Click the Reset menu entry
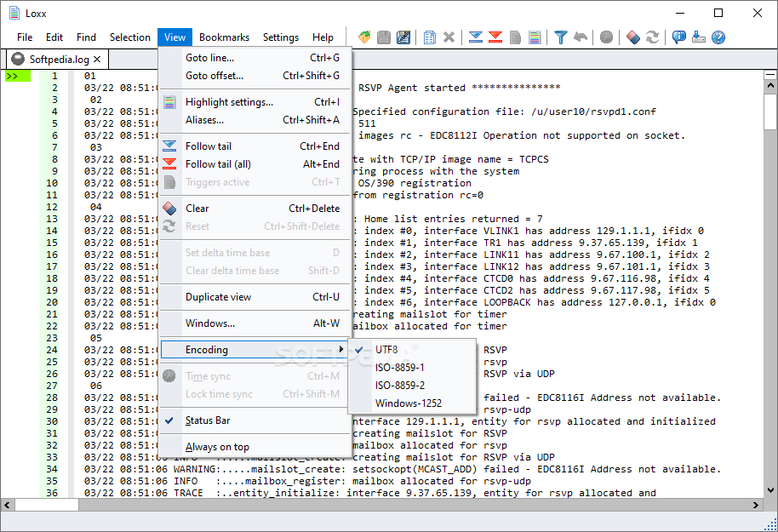Viewport: 778px width, 532px height. [x=255, y=226]
